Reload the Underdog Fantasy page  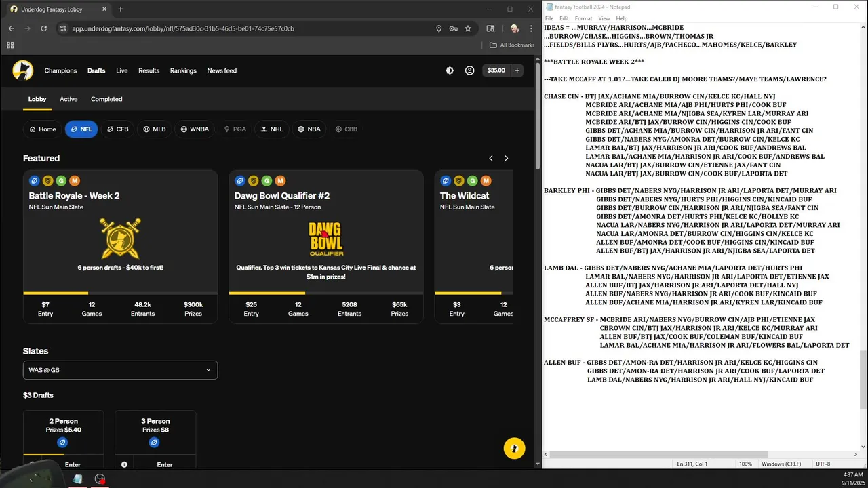(44, 28)
